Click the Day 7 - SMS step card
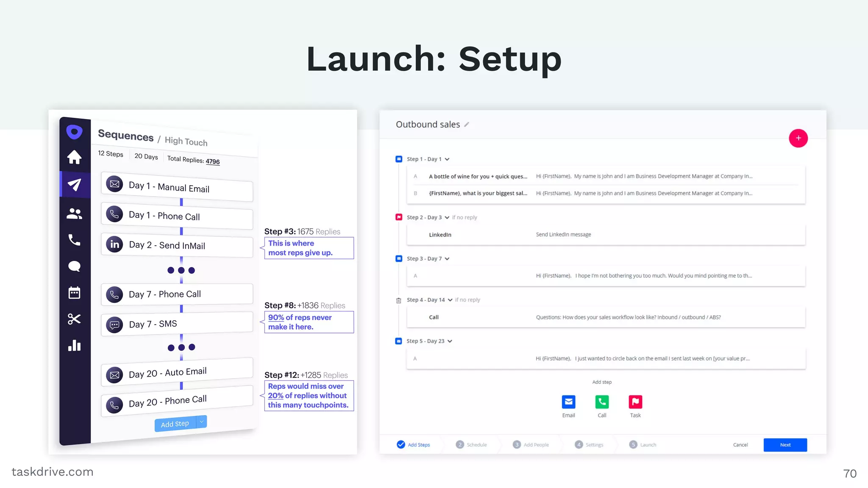The image size is (868, 488). [x=177, y=324]
